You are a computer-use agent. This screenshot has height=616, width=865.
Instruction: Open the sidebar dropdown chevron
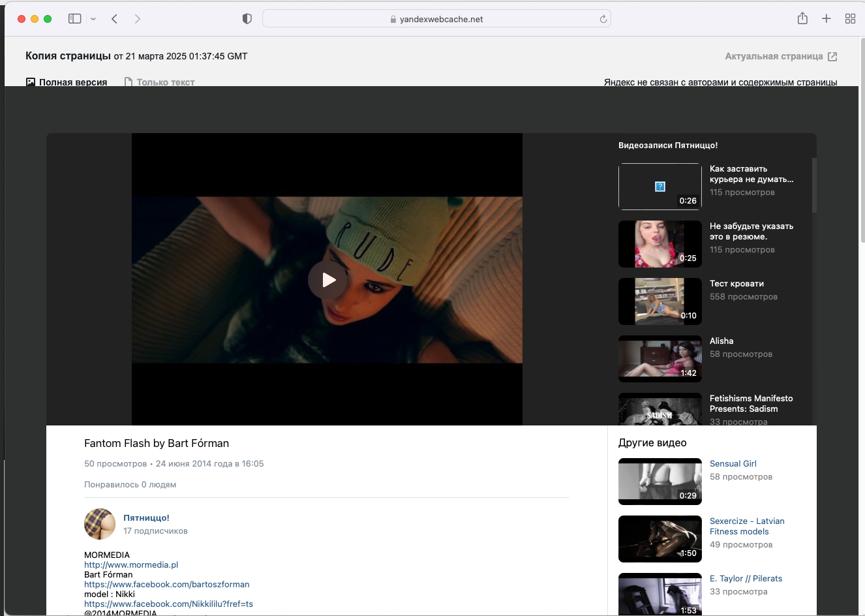click(93, 19)
